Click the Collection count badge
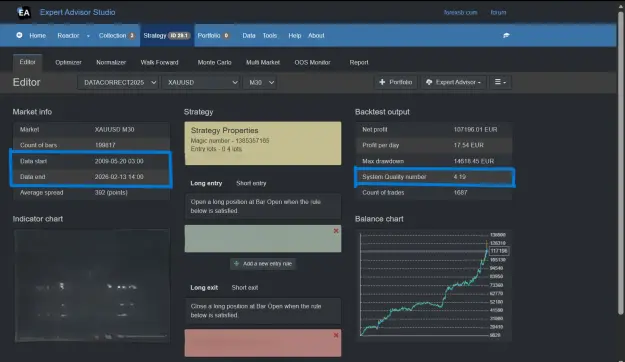The image size is (625, 362). point(132,35)
